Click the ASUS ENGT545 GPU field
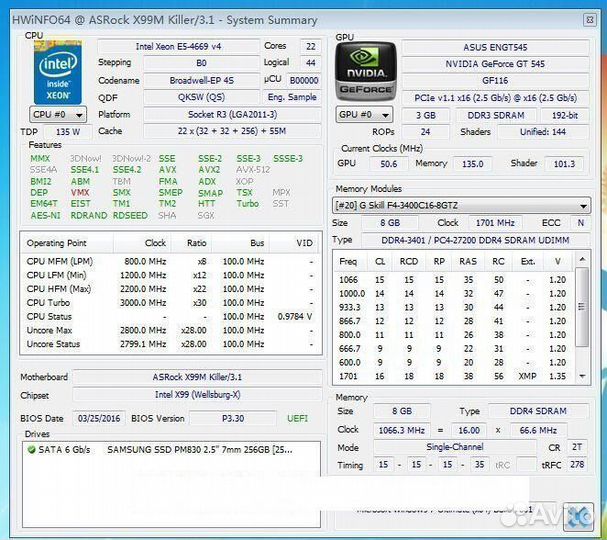 495,48
